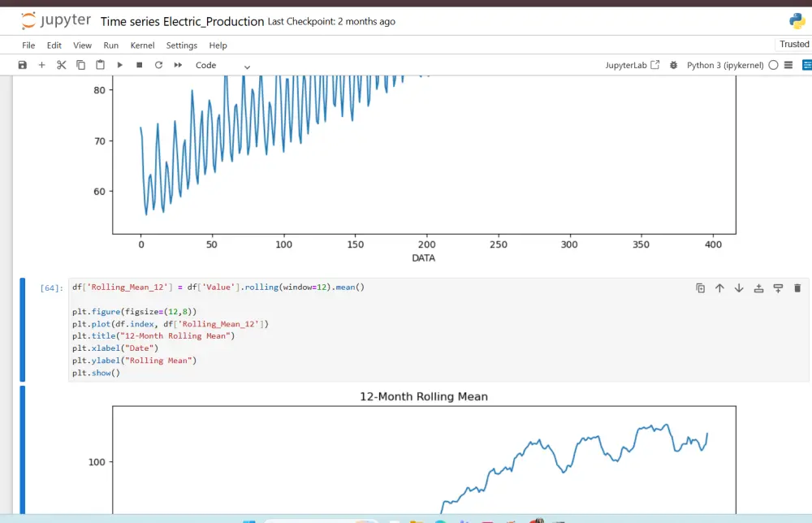Viewport: 812px width, 523px height.
Task: Open the File menu
Action: (x=28, y=45)
